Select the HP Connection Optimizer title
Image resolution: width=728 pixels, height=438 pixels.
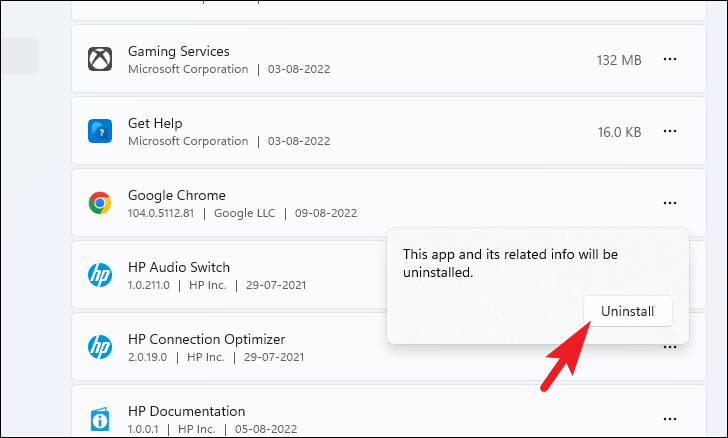[x=207, y=339]
